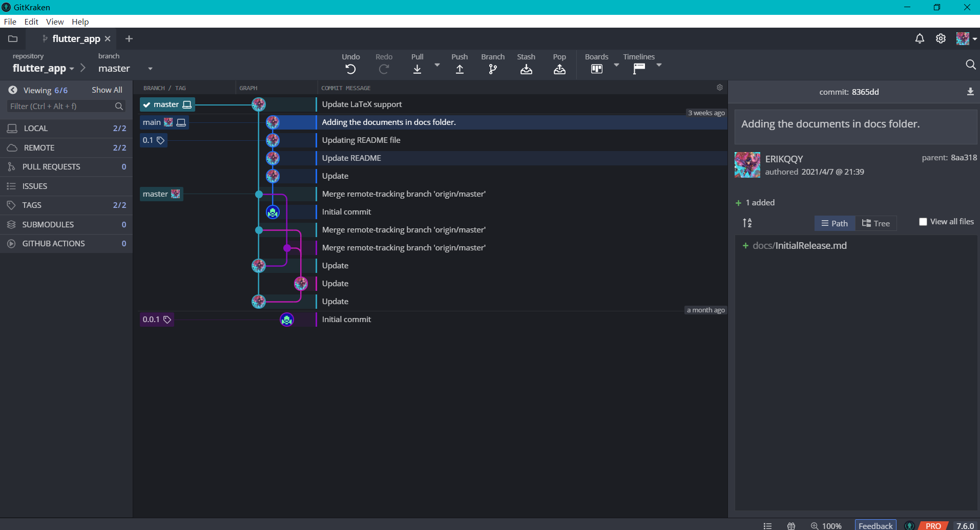The width and height of the screenshot is (980, 530).
Task: Open the Boards dropdown arrow
Action: 616,65
